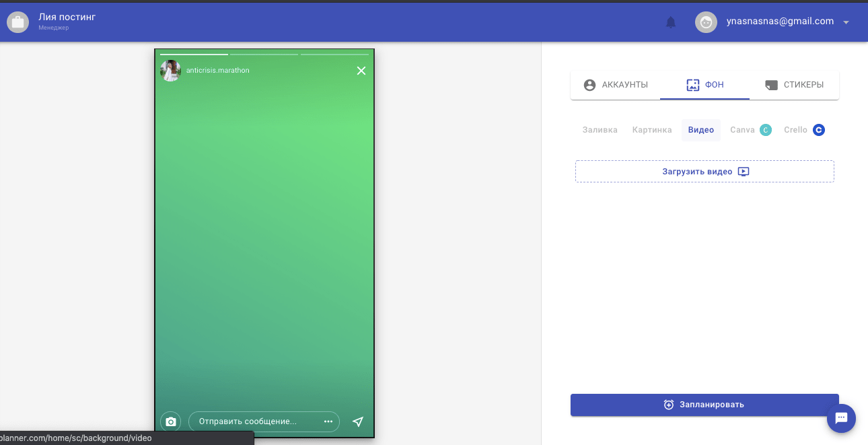
Task: Click the briefcase workspace icon
Action: coord(17,22)
